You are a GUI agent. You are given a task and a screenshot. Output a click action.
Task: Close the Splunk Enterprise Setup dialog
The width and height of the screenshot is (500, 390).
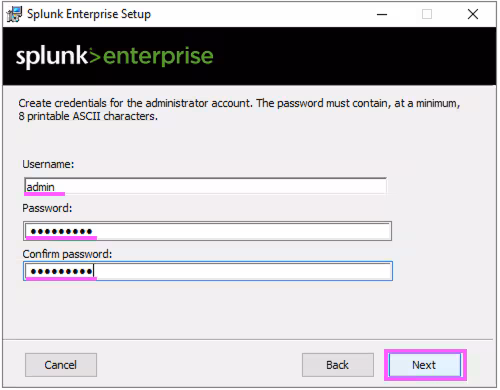(473, 14)
